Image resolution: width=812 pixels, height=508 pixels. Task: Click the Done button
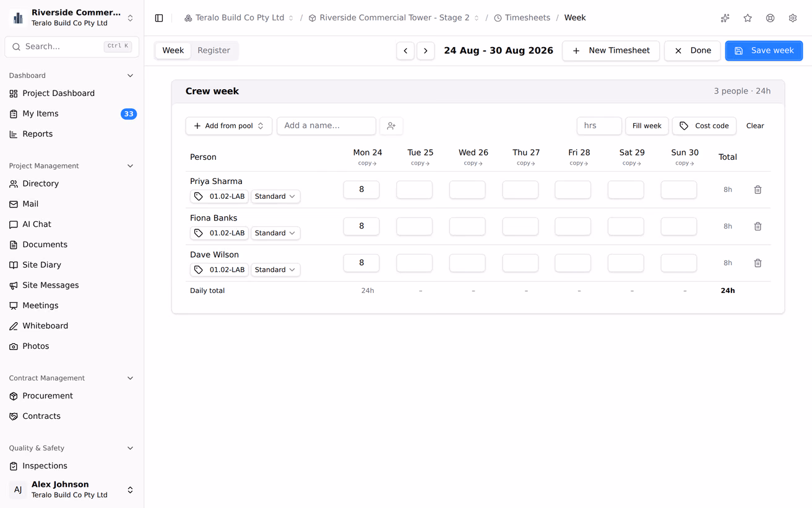693,51
